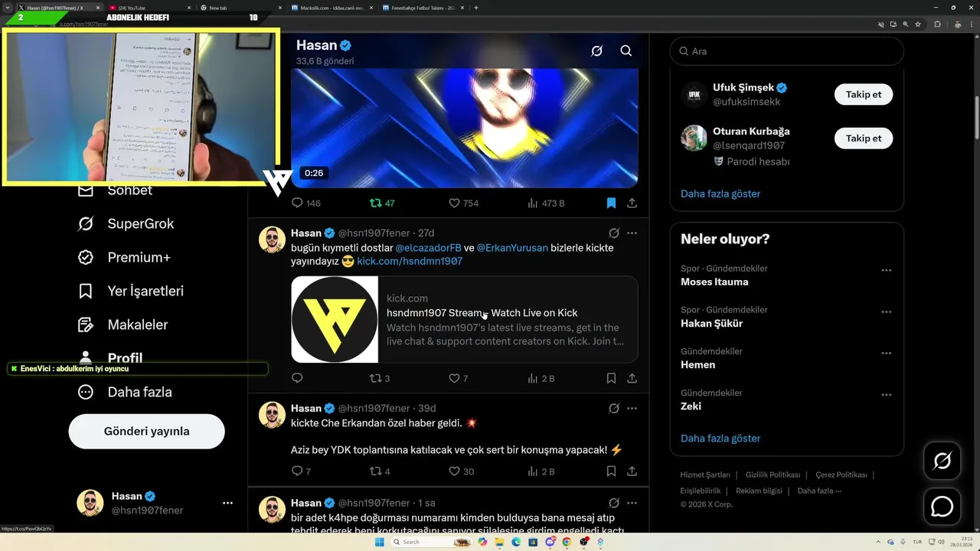The height and width of the screenshot is (551, 980).
Task: Open Grok icon on the 1 sa post
Action: tap(614, 503)
